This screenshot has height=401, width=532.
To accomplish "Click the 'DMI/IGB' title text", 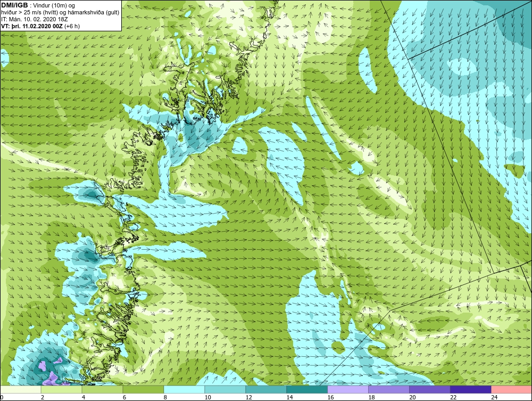I will click(14, 5).
